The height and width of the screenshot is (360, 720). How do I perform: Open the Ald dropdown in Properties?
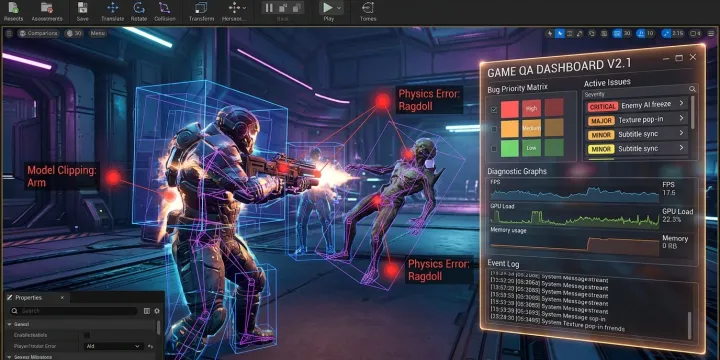[x=113, y=346]
